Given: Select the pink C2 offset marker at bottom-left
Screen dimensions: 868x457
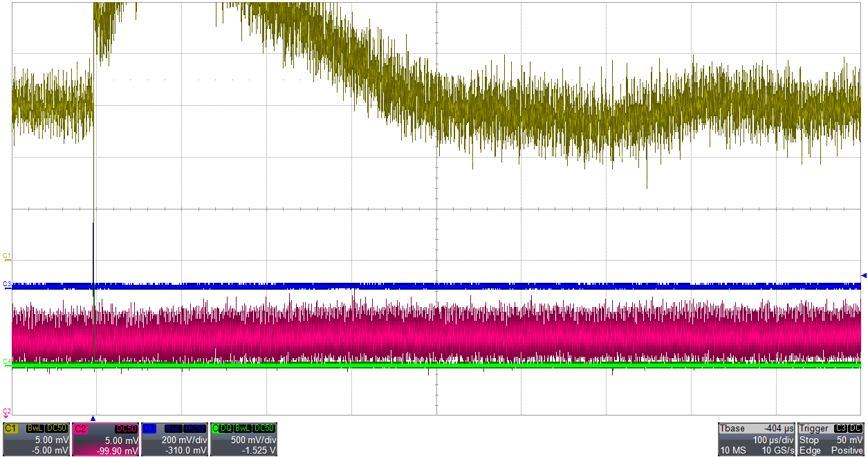Looking at the screenshot, I should 6,412.
